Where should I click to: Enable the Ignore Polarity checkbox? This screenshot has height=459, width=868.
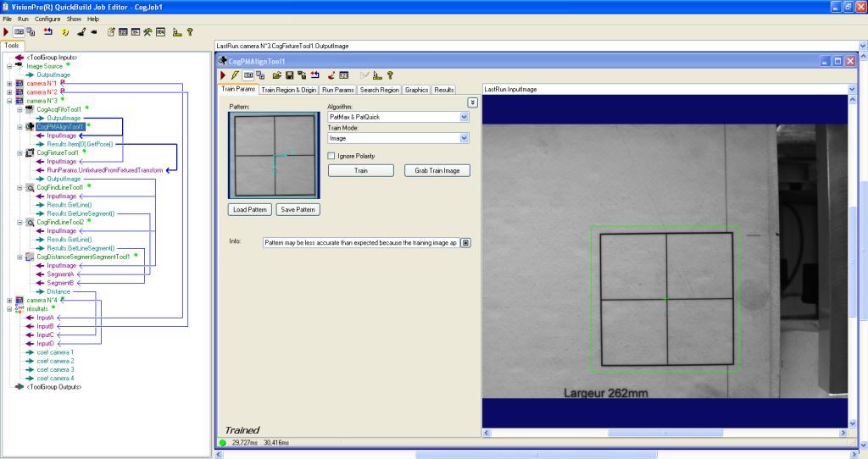coord(331,156)
